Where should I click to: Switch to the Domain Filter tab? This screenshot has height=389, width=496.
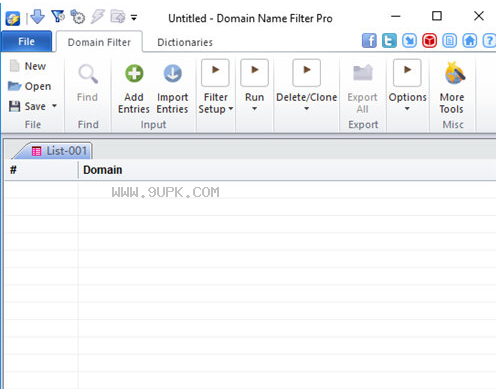[x=99, y=42]
